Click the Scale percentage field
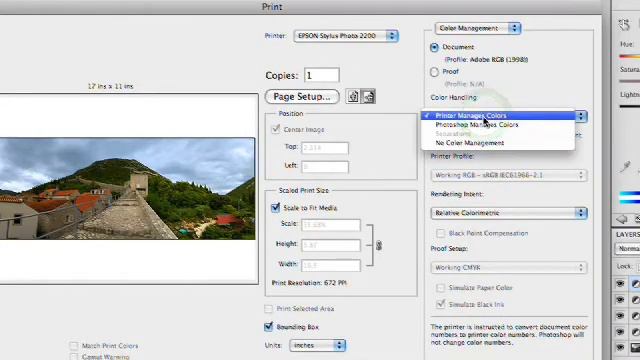The width and height of the screenshot is (640, 360). (331, 225)
